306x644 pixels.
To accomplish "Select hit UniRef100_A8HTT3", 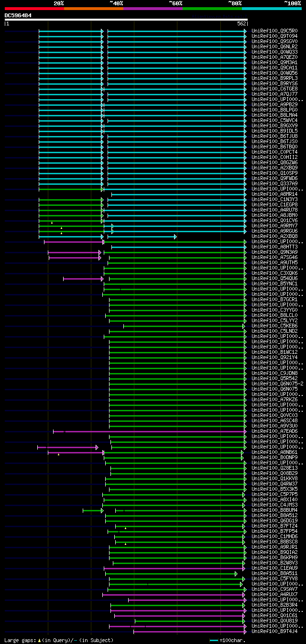I will (274, 247).
